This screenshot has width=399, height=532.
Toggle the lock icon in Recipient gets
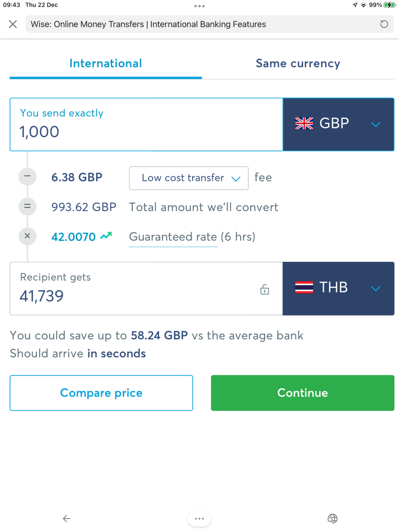[265, 290]
